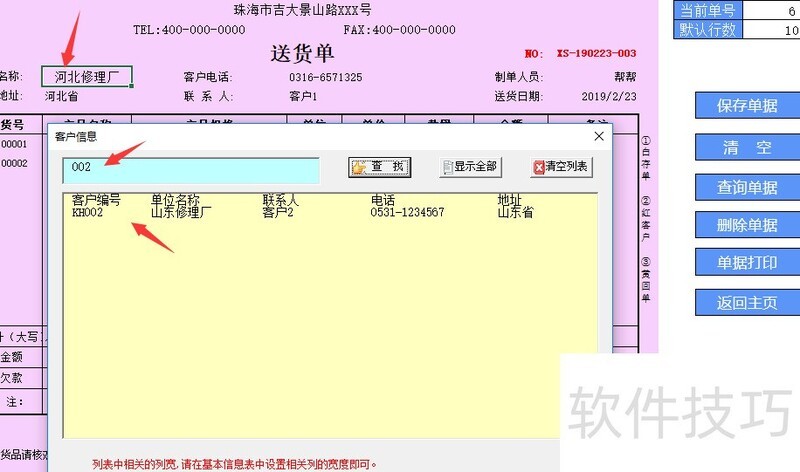
Task: Click the 单据打印 button
Action: tap(747, 263)
